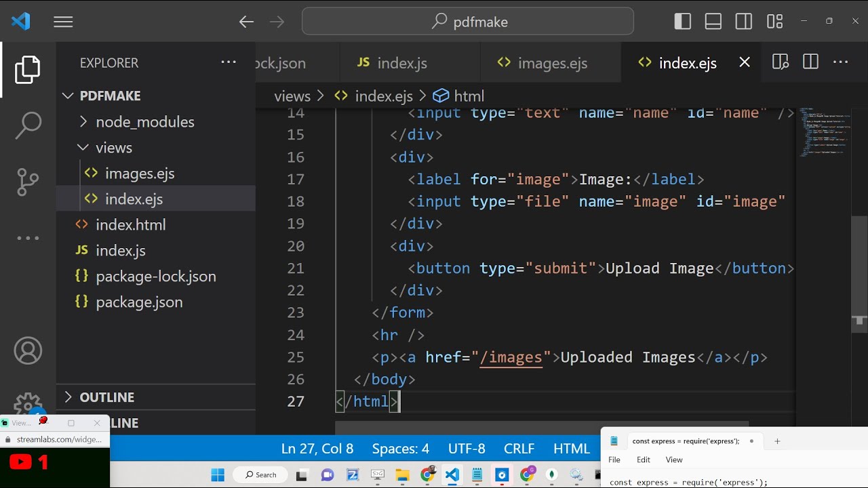The image size is (868, 488).
Task: Switch to the images.ejs tab
Action: pyautogui.click(x=551, y=63)
